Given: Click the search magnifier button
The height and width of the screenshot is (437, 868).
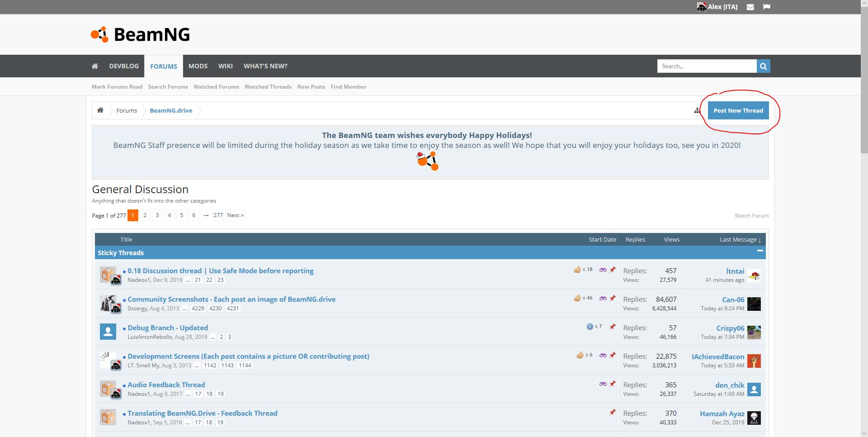Looking at the screenshot, I should tap(763, 66).
